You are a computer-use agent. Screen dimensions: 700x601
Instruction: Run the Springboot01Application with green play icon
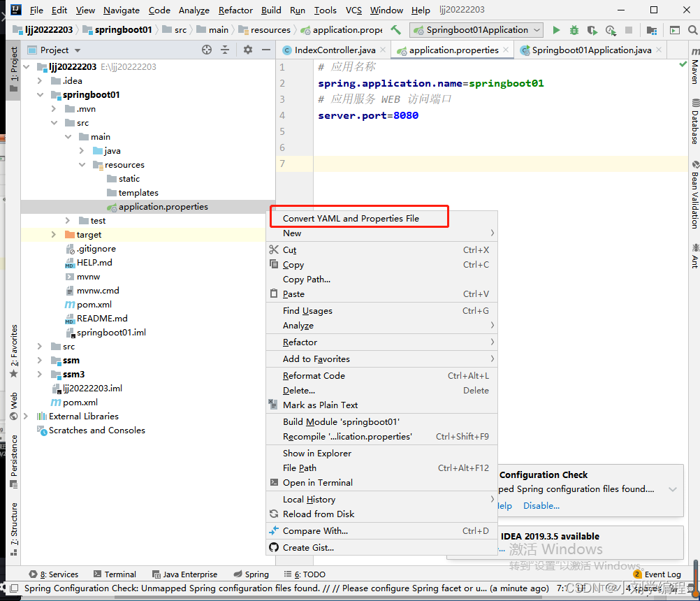556,30
